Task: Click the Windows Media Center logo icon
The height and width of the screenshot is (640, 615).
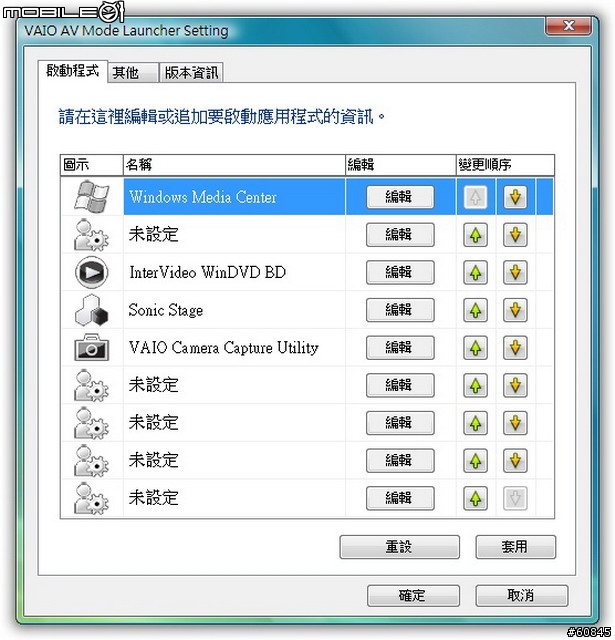Action: (91, 197)
